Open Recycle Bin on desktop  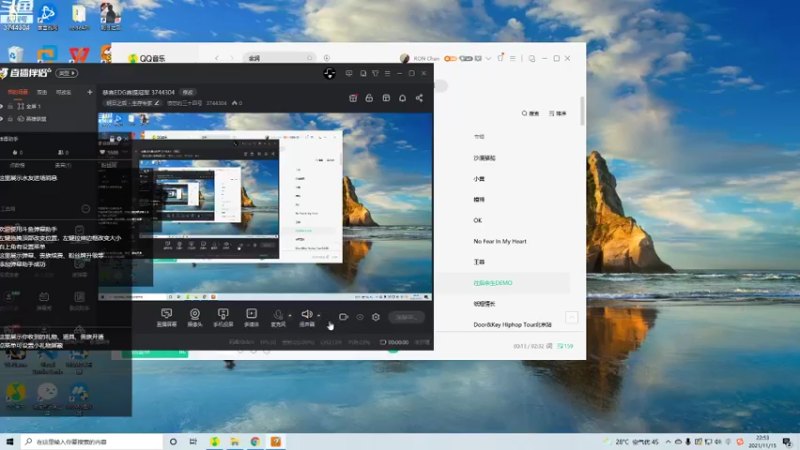[x=15, y=54]
